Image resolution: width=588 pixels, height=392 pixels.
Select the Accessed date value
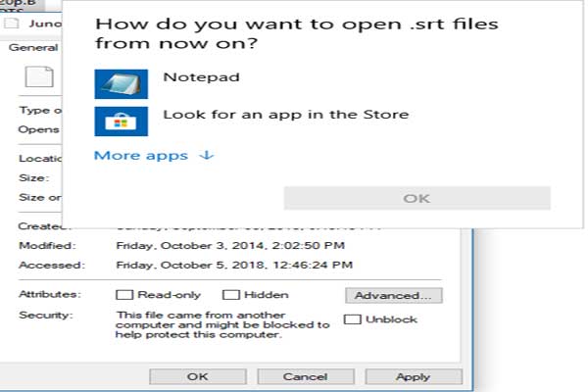click(234, 265)
